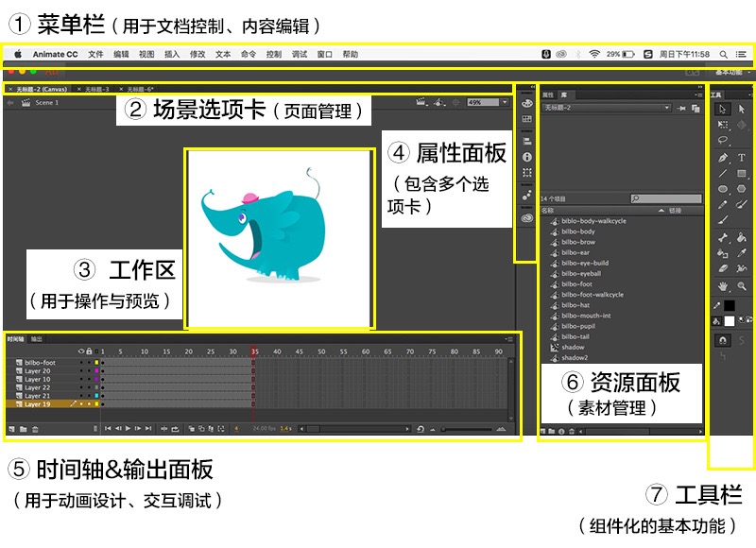Click the 名称 column sort arrow
756x548 pixels.
pyautogui.click(x=661, y=210)
